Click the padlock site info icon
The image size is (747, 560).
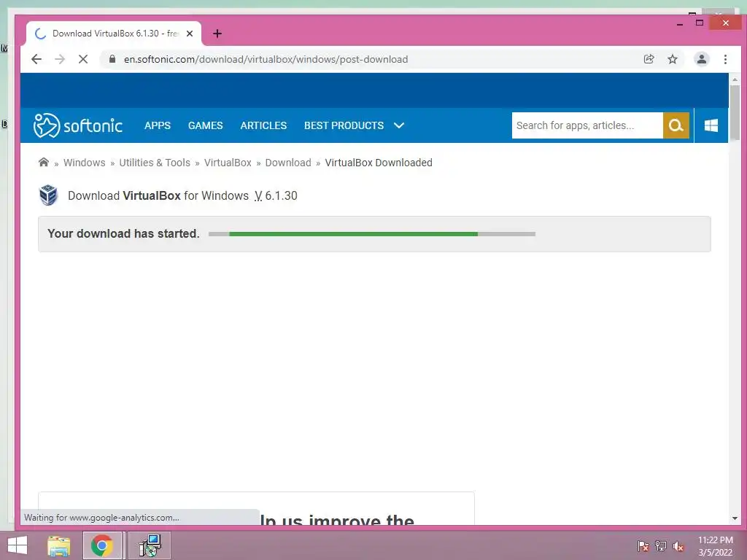pos(112,59)
